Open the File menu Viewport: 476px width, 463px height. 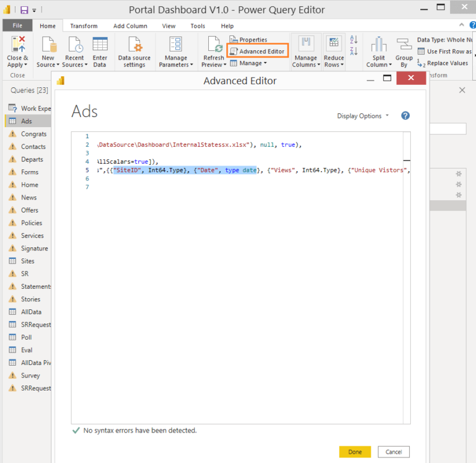17,25
